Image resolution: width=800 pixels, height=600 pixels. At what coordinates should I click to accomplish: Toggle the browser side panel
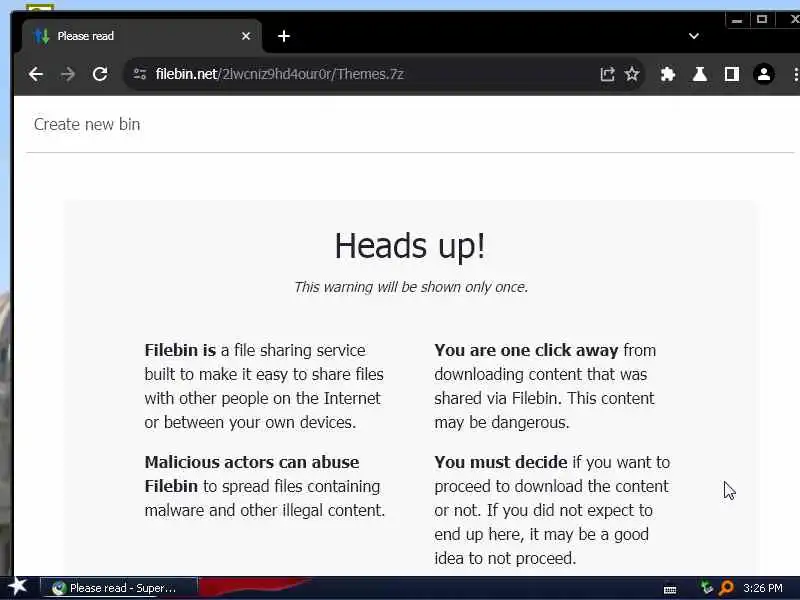[732, 74]
